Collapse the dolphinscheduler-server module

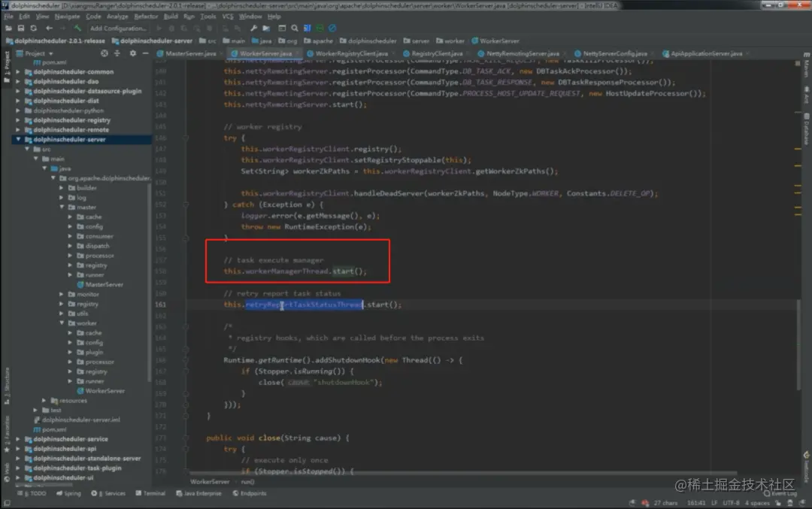pyautogui.click(x=18, y=139)
